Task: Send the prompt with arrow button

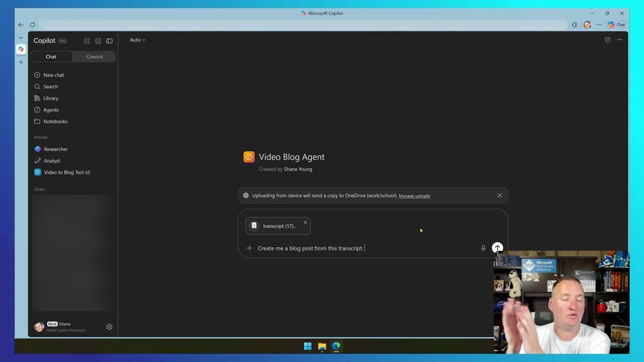Action: (497, 248)
